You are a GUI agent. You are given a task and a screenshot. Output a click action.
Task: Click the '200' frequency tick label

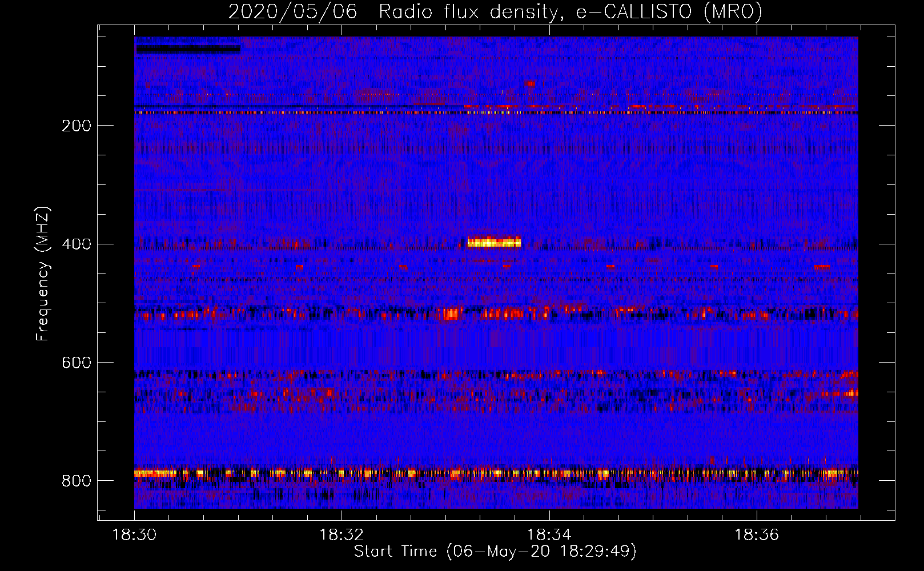pyautogui.click(x=77, y=126)
